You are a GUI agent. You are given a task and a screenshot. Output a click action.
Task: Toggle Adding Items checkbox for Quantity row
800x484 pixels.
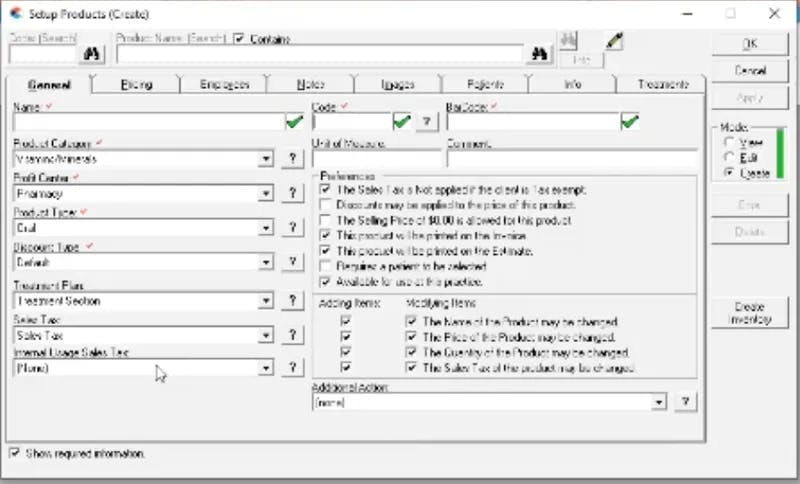click(x=346, y=352)
